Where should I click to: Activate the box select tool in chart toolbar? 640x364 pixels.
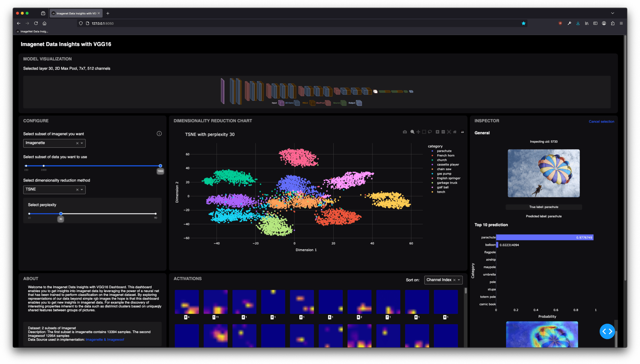(x=424, y=132)
